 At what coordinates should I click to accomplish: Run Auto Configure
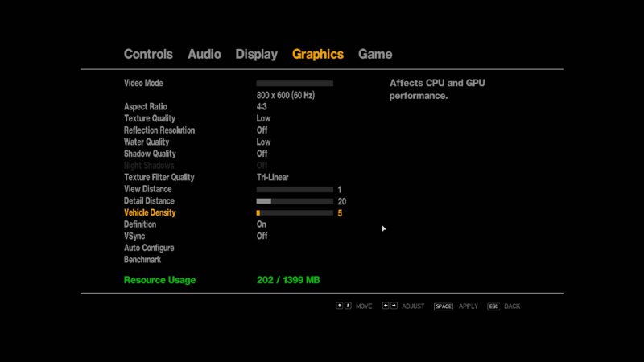click(x=149, y=248)
